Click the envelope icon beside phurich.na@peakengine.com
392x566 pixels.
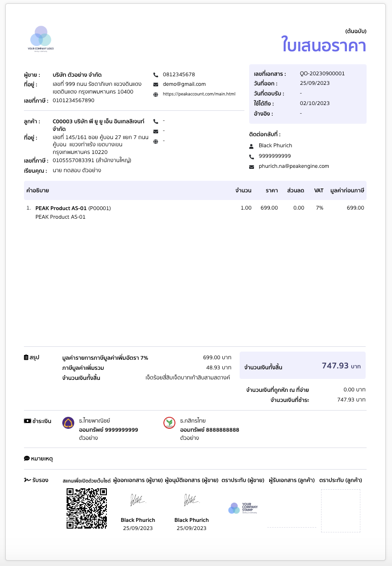point(252,166)
